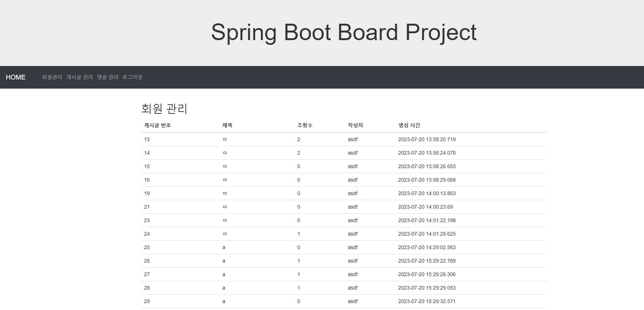The image size is (644, 310).
Task: Open the 댓글 관리 menu item
Action: 108,77
